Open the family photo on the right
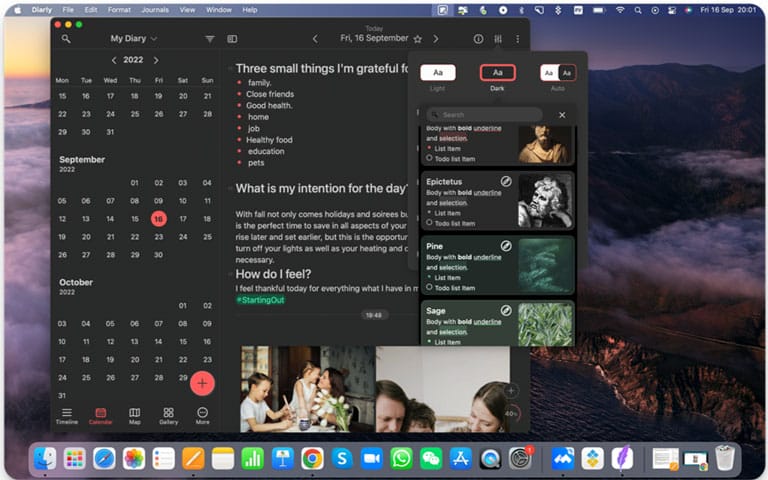This screenshot has width=768, height=480. [443, 389]
